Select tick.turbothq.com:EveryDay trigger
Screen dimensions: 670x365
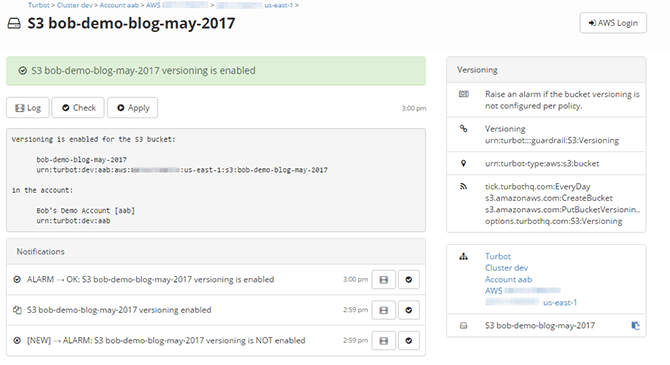pos(538,186)
